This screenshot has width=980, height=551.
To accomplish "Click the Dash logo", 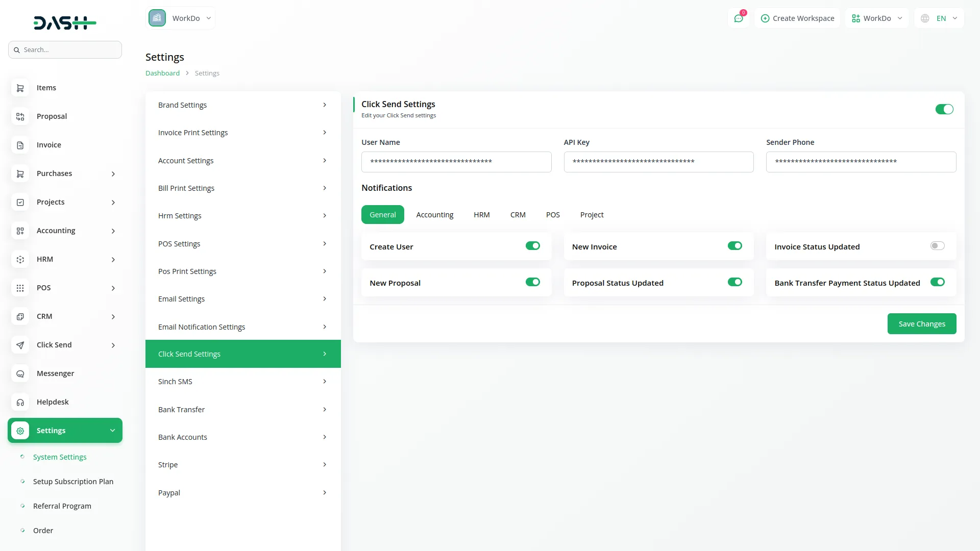I will 65,22.
